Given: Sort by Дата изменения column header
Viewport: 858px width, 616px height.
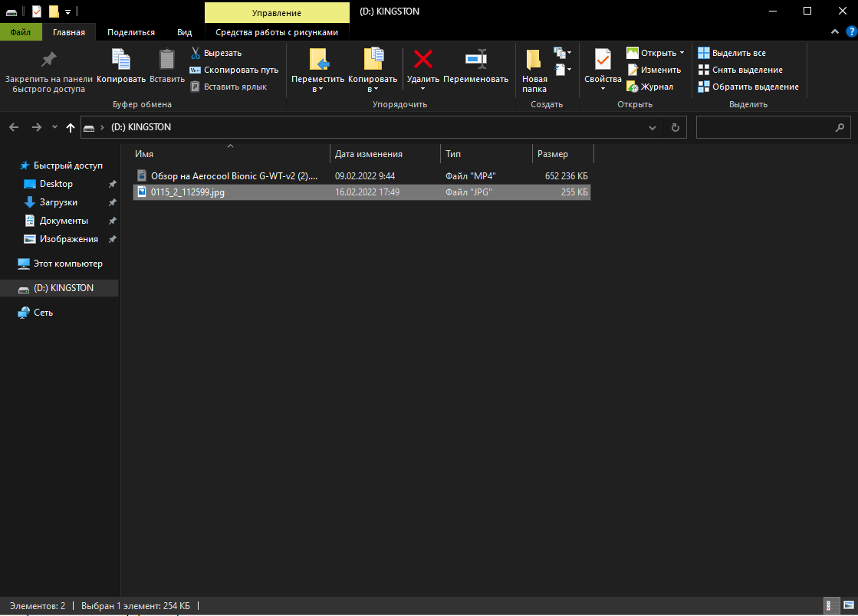Looking at the screenshot, I should 385,153.
